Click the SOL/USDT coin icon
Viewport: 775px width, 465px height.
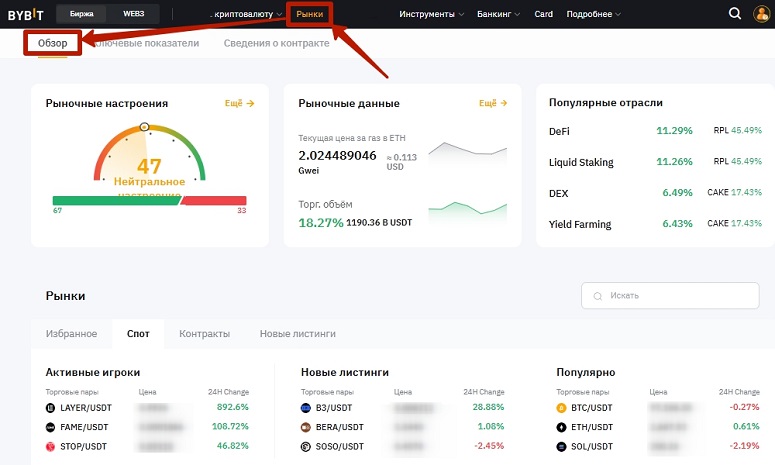561,444
